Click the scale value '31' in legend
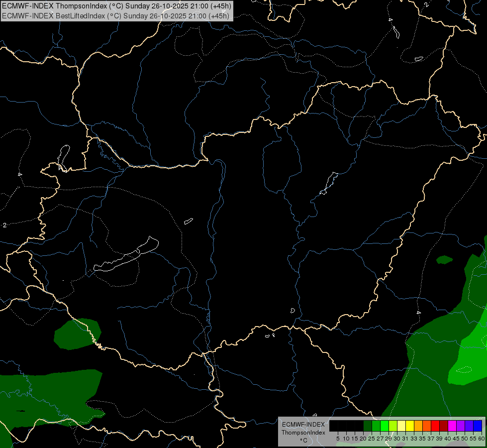The height and width of the screenshot is (448, 487). point(405,439)
